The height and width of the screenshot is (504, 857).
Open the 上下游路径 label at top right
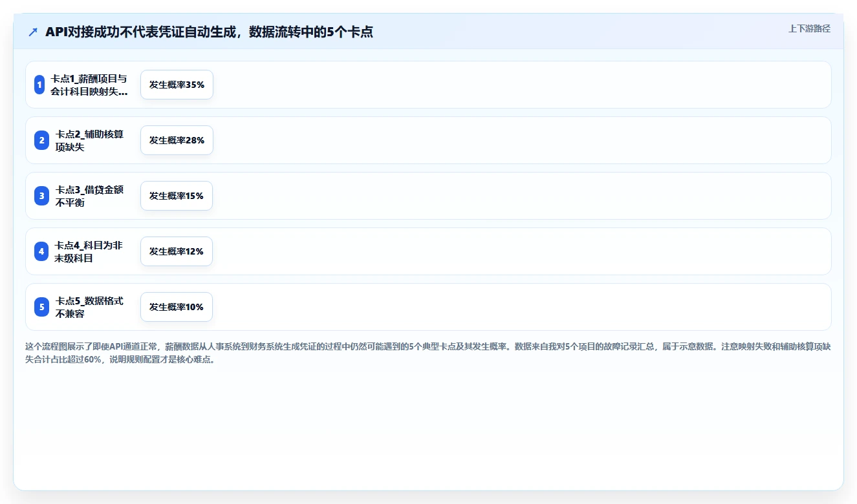coord(809,28)
